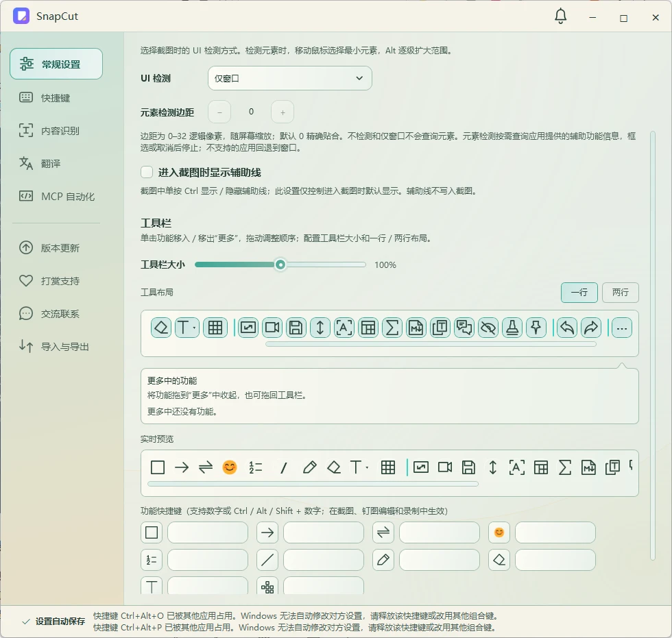Click the horizontal scrollbar in the 实时预览 bar
672x638 pixels.
point(313,484)
